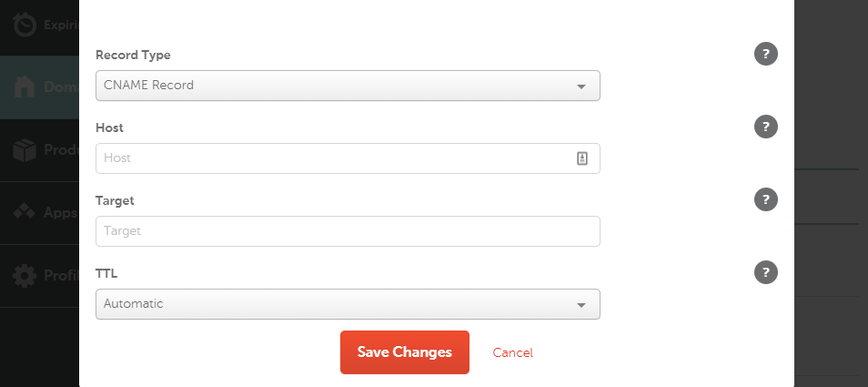Open the Domain house icon in sidebar
This screenshot has height=387, width=868.
click(25, 87)
